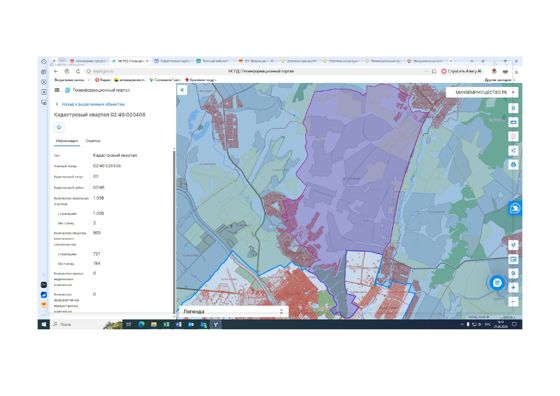Click the map tool button below the locate tool
Image resolution: width=560 pixels, height=396 pixels.
click(513, 259)
